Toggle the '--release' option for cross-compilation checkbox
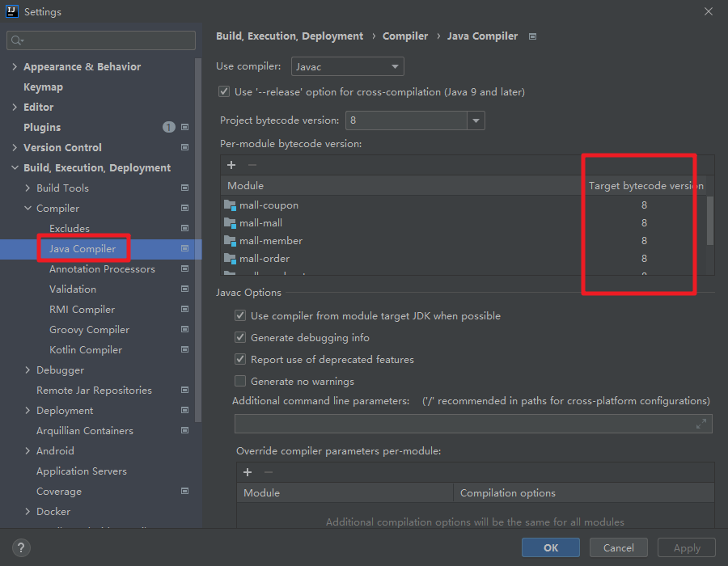Viewport: 728px width, 566px height. click(224, 92)
